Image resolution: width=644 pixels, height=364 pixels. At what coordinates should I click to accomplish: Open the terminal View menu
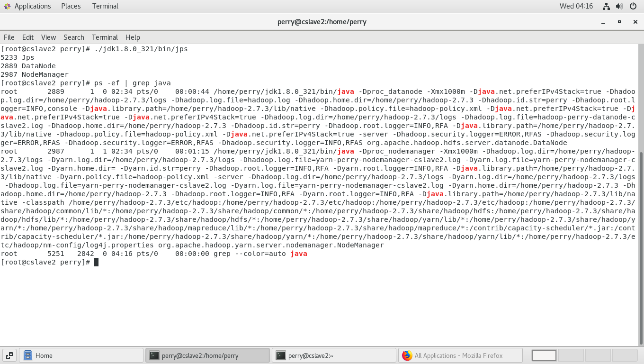point(48,37)
